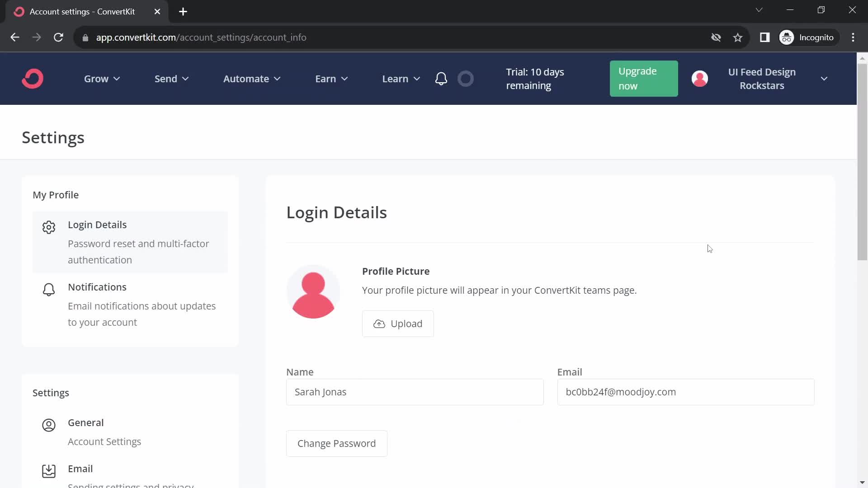Click the browser address bar URL
The width and height of the screenshot is (868, 488).
coord(201,38)
